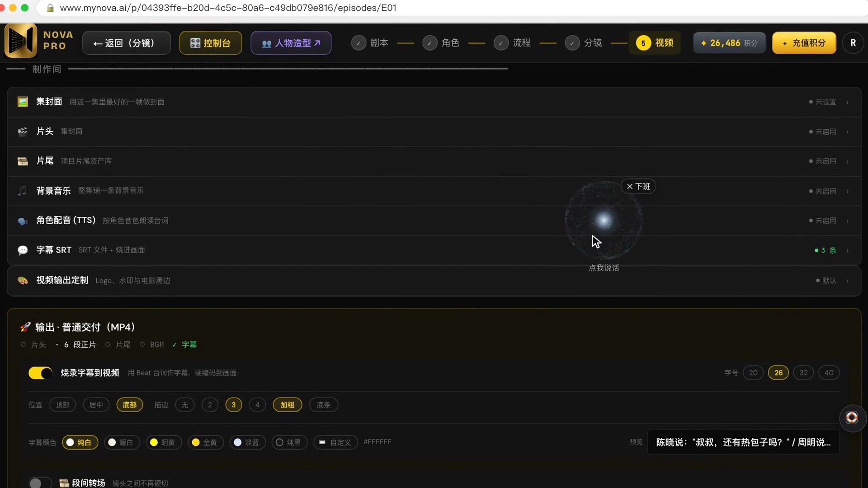This screenshot has height=488, width=868.
Task: Expand the 片尾 row chevron
Action: pyautogui.click(x=848, y=161)
